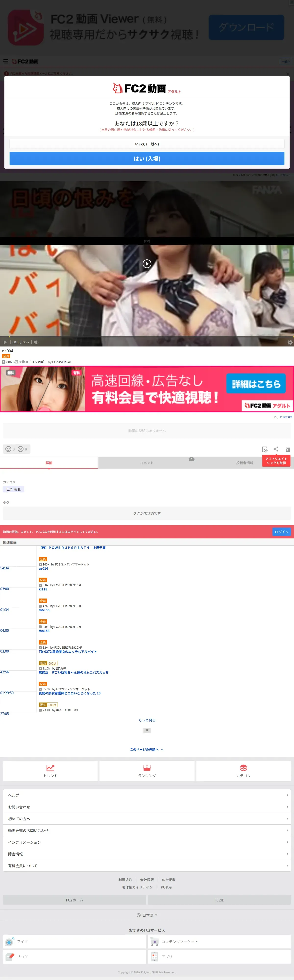This screenshot has height=980, width=294.
Task: Click the ダウンロード banner button
Action: pos(246,27)
